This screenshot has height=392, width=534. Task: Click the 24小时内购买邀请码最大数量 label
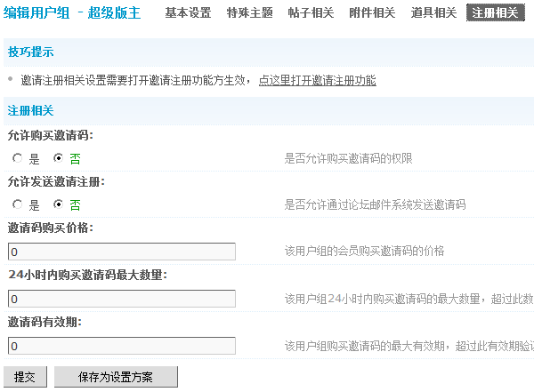point(87,275)
